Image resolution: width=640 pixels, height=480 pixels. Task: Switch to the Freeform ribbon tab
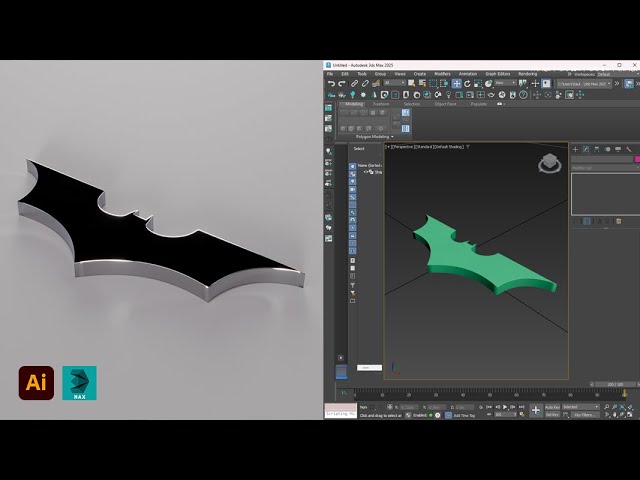pos(381,104)
